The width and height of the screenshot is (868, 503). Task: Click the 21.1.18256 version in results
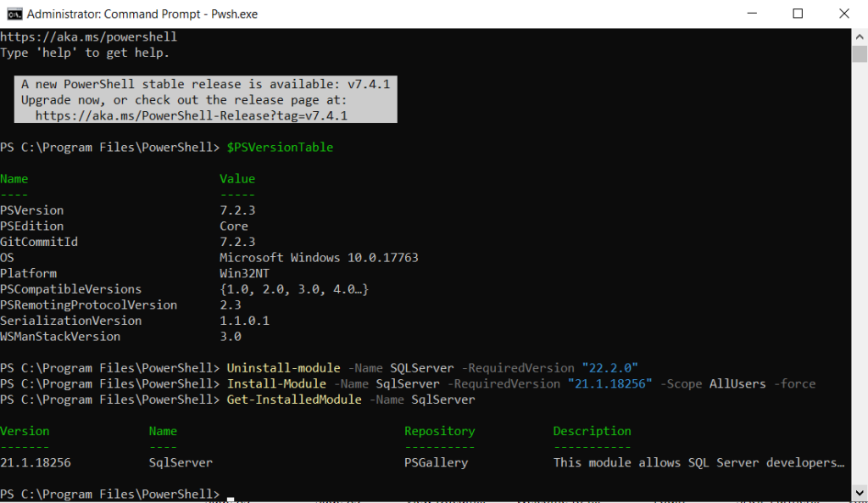click(x=36, y=462)
